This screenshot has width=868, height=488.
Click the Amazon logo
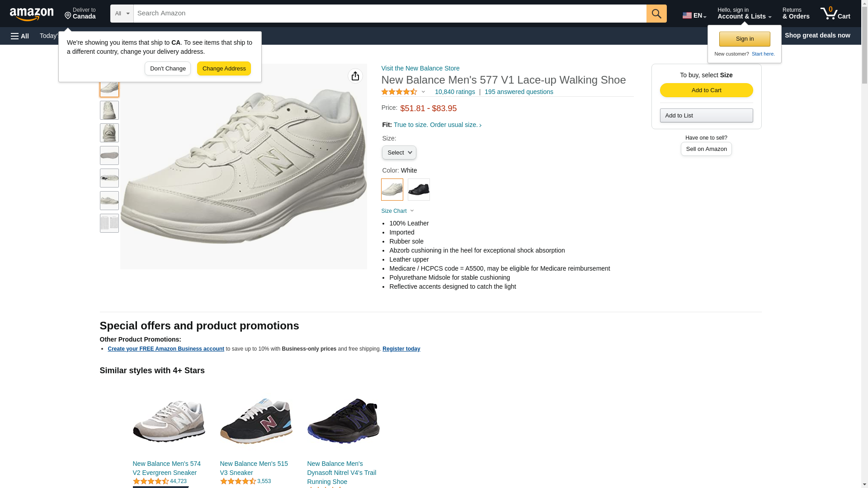click(x=32, y=14)
